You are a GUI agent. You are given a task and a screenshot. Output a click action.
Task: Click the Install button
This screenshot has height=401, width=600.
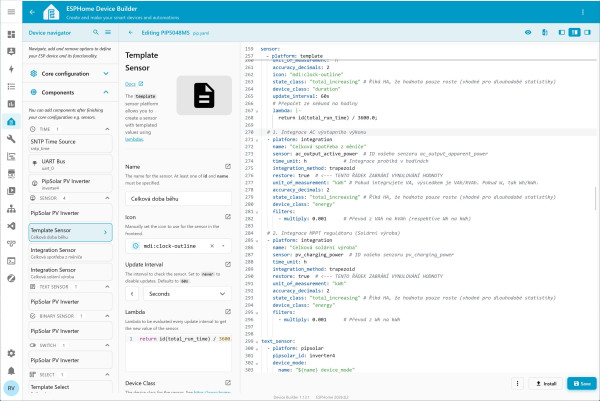coord(546,383)
